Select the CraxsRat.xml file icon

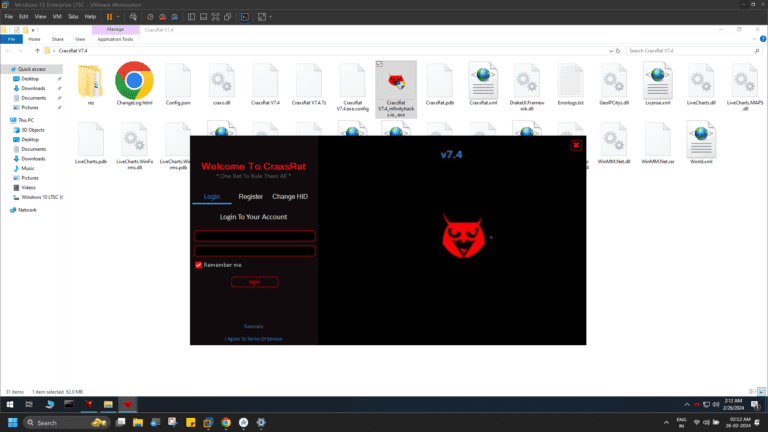(x=483, y=84)
